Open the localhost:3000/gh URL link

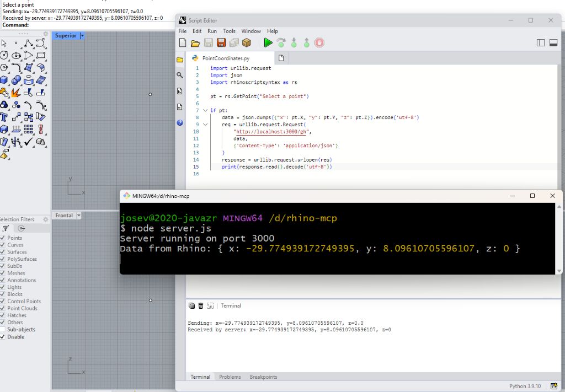point(271,132)
